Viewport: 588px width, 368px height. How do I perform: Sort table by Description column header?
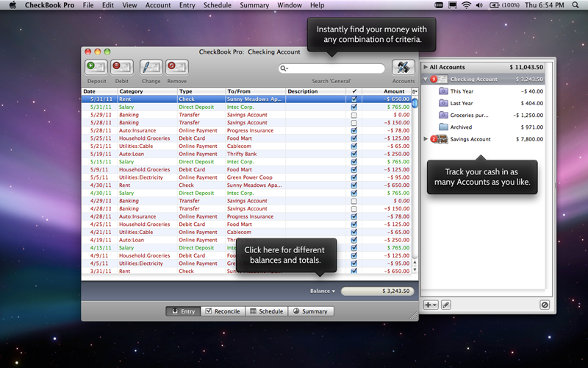pyautogui.click(x=316, y=91)
